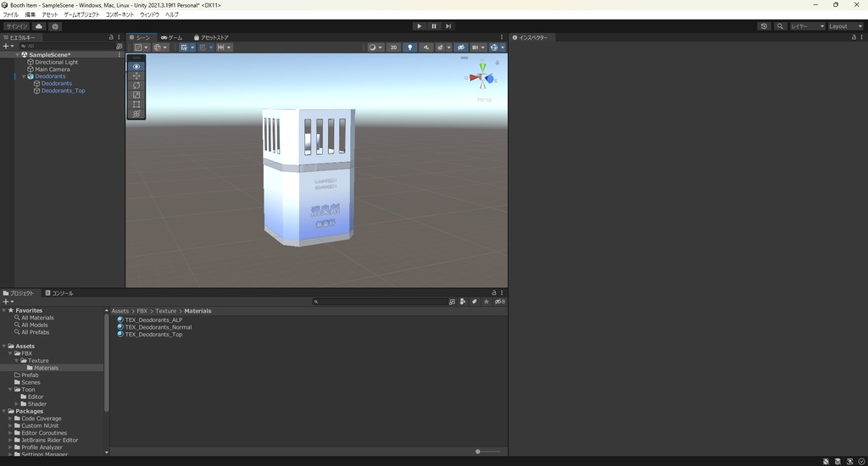Click the hierarchy search field

[66, 47]
